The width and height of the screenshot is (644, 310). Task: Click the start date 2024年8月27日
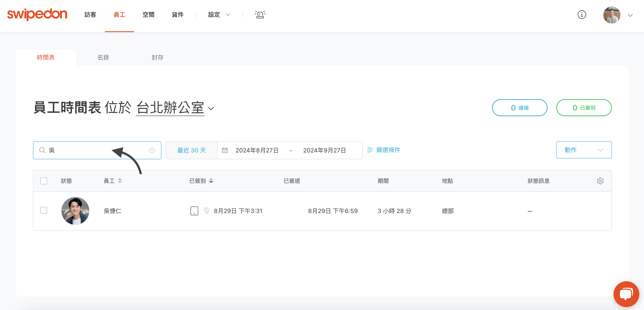(257, 150)
